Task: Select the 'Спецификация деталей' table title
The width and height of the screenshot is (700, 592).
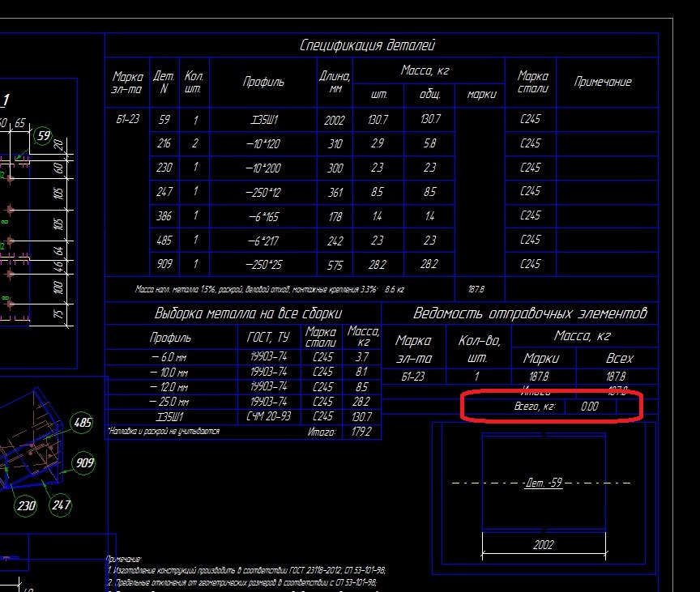Action: coord(368,45)
